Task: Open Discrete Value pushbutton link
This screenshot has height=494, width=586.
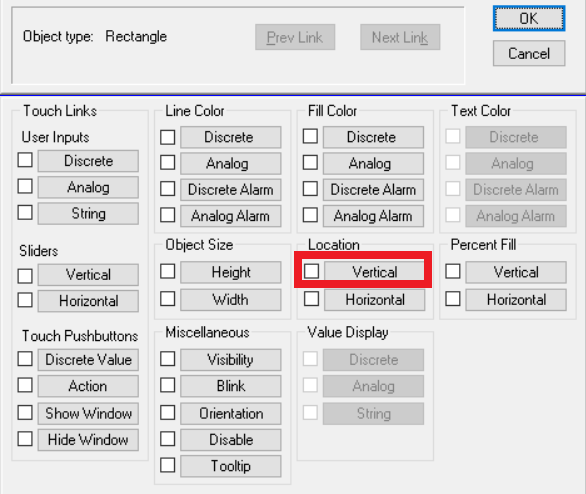Action: pos(88,360)
